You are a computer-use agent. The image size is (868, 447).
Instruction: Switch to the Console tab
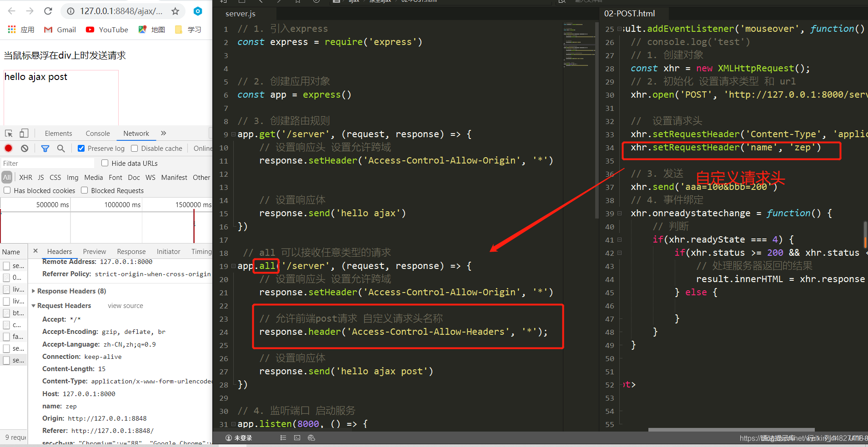click(98, 133)
